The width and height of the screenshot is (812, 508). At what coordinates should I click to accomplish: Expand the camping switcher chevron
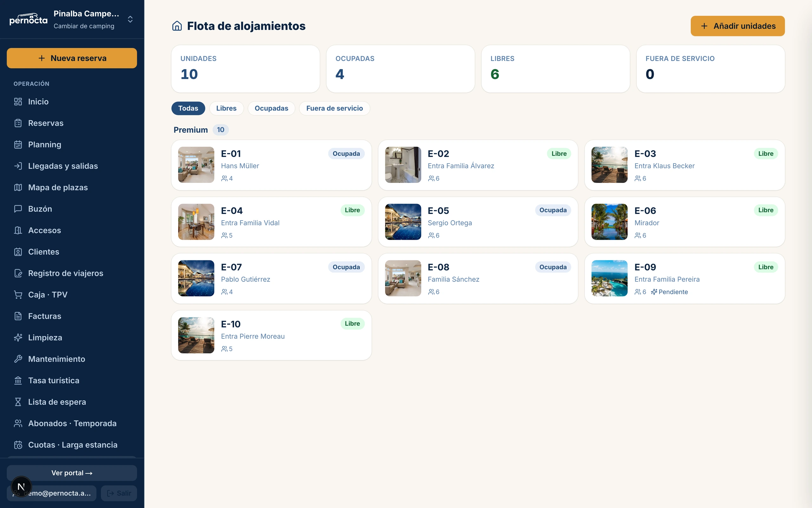click(x=130, y=19)
